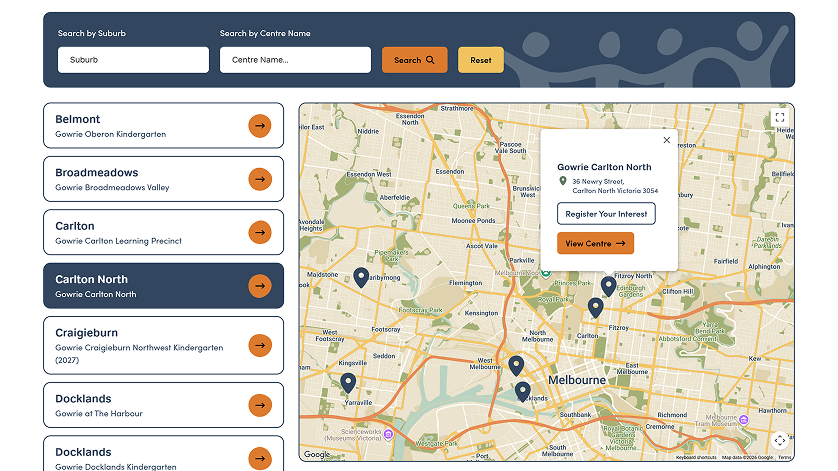Click the map pin near Yarraville
The height and width of the screenshot is (471, 838).
point(348,383)
